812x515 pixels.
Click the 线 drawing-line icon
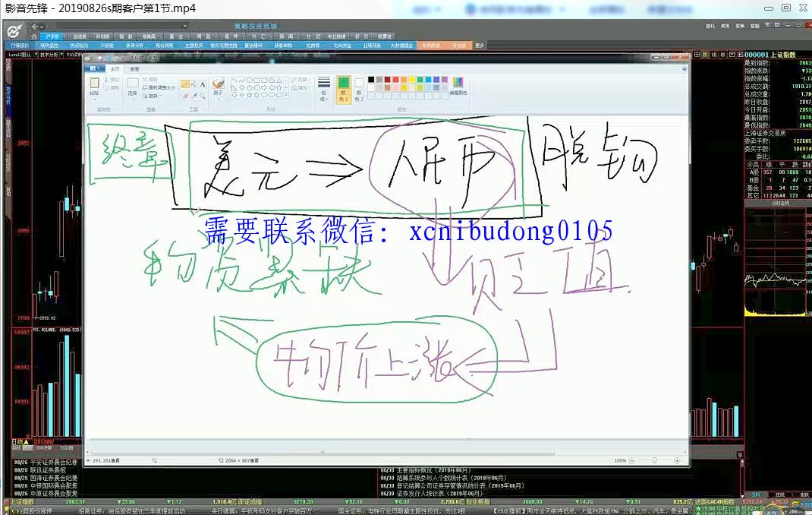tap(714, 55)
